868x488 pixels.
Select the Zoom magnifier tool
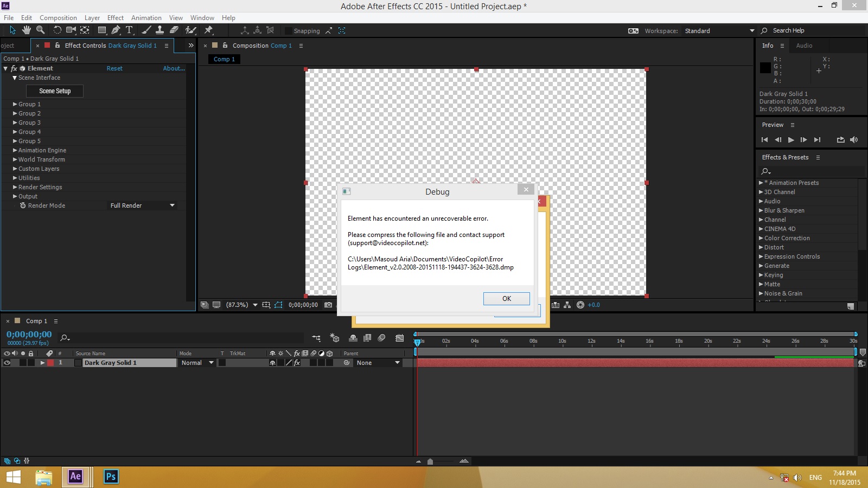pyautogui.click(x=40, y=30)
